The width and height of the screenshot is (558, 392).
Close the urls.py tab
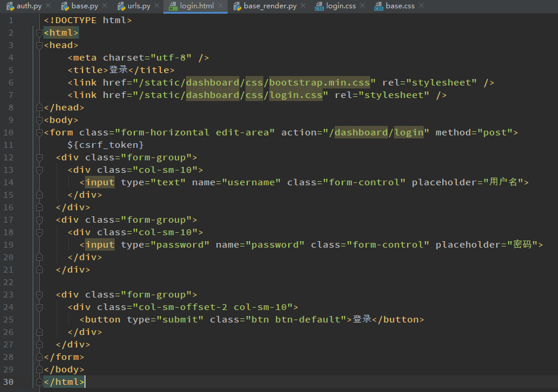pyautogui.click(x=157, y=6)
